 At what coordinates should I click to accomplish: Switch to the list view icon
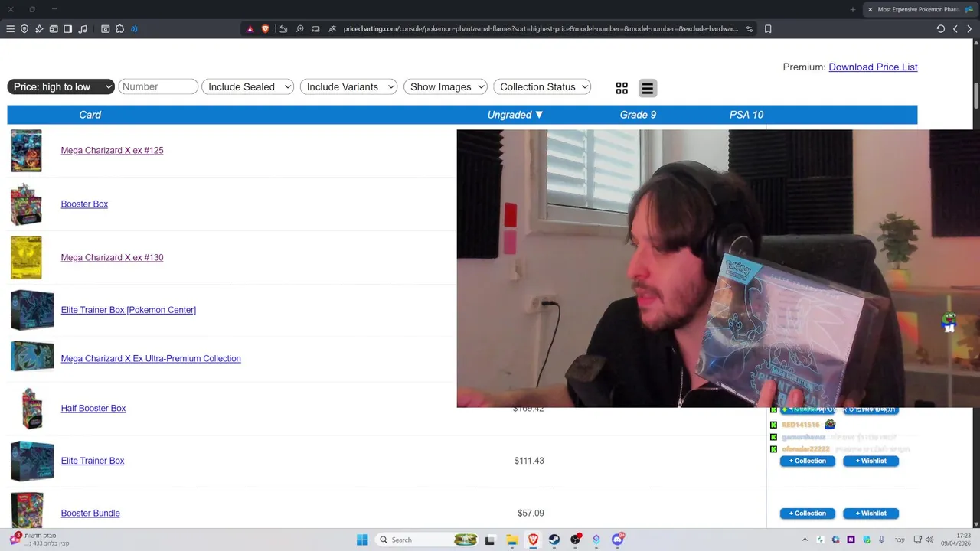(x=647, y=88)
